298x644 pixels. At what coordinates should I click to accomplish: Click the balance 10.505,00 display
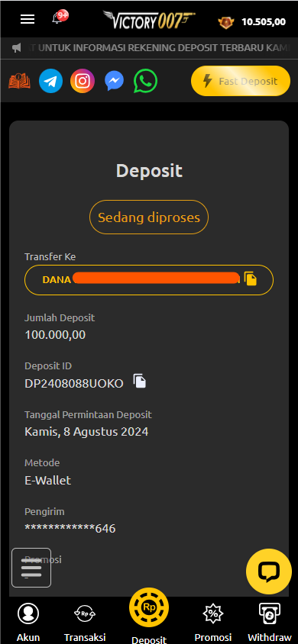[x=264, y=22]
